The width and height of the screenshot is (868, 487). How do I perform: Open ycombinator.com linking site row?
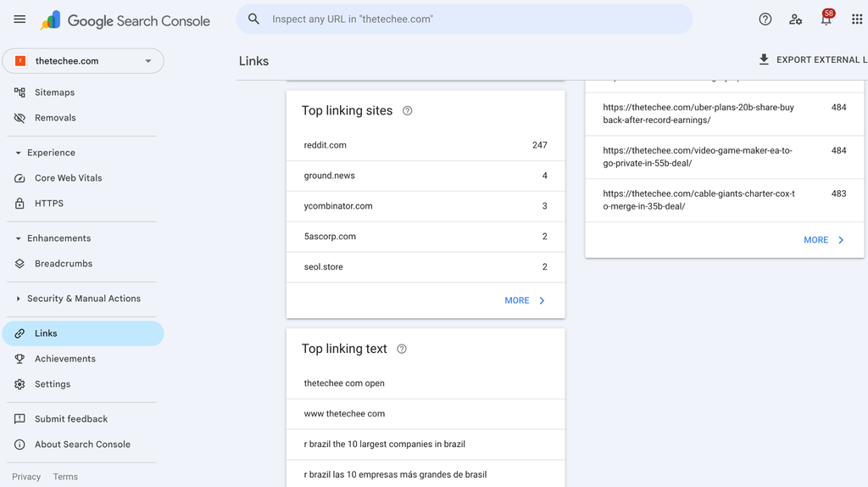(426, 206)
